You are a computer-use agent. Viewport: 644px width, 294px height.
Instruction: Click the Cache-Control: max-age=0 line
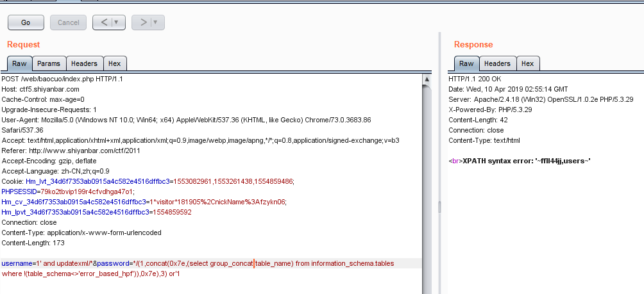point(43,99)
